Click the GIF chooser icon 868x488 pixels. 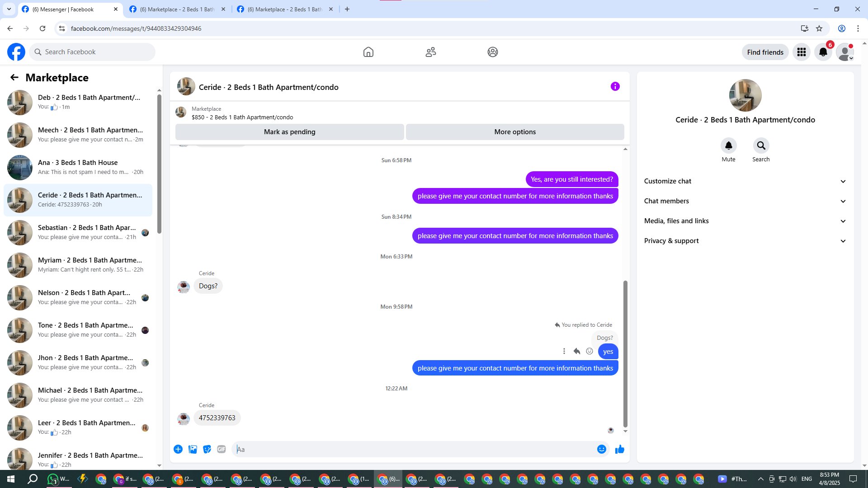(221, 449)
